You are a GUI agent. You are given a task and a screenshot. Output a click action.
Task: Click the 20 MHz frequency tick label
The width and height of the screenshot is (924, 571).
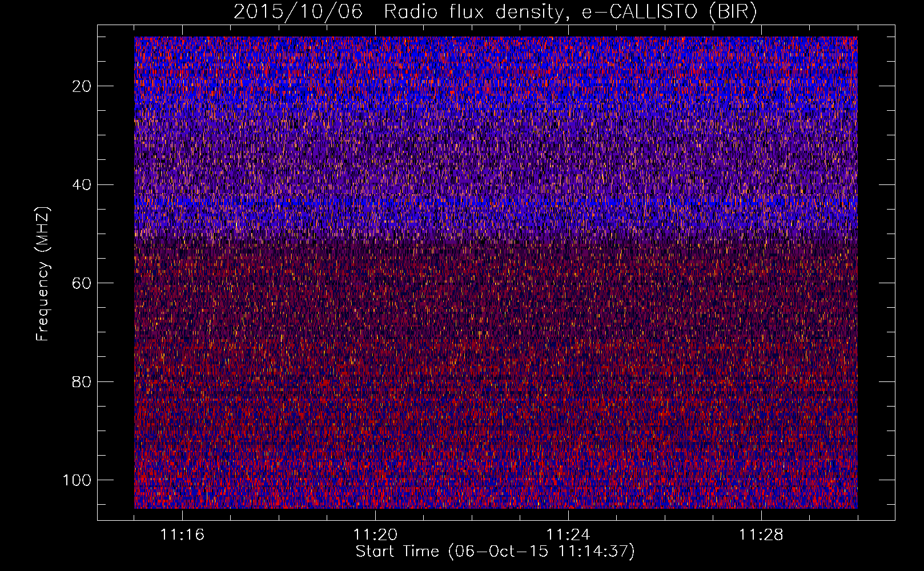(x=82, y=86)
